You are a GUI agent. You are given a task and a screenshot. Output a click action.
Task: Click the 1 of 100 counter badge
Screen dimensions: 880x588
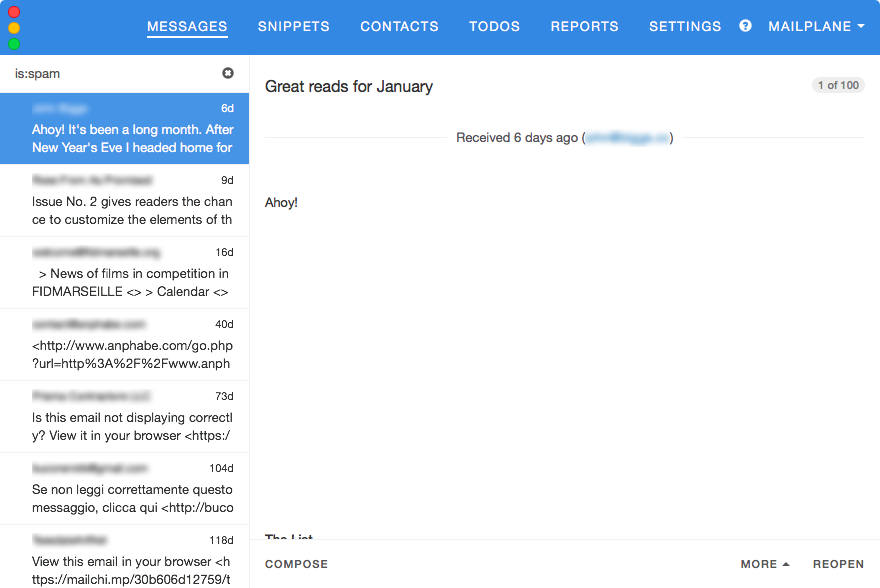(x=838, y=86)
